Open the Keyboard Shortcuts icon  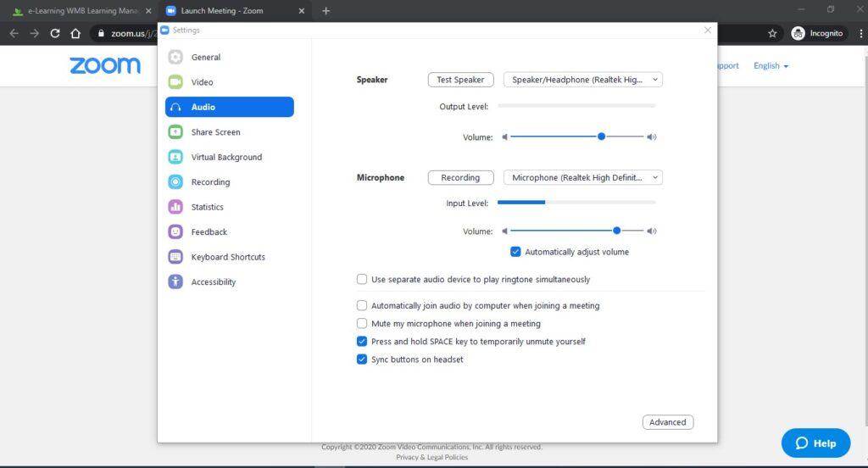(x=175, y=256)
